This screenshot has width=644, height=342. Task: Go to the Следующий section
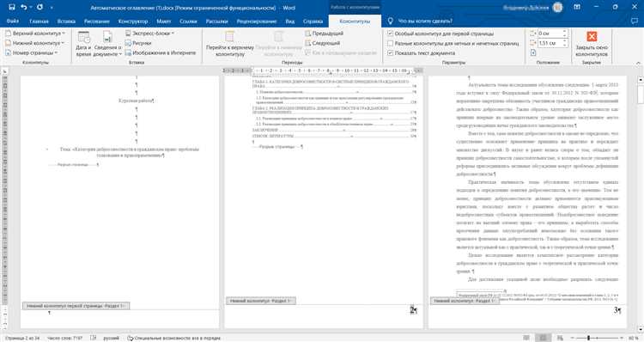click(322, 43)
